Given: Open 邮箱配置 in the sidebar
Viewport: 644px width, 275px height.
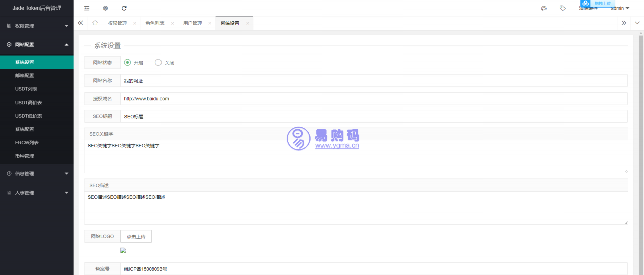Looking at the screenshot, I should (25, 76).
